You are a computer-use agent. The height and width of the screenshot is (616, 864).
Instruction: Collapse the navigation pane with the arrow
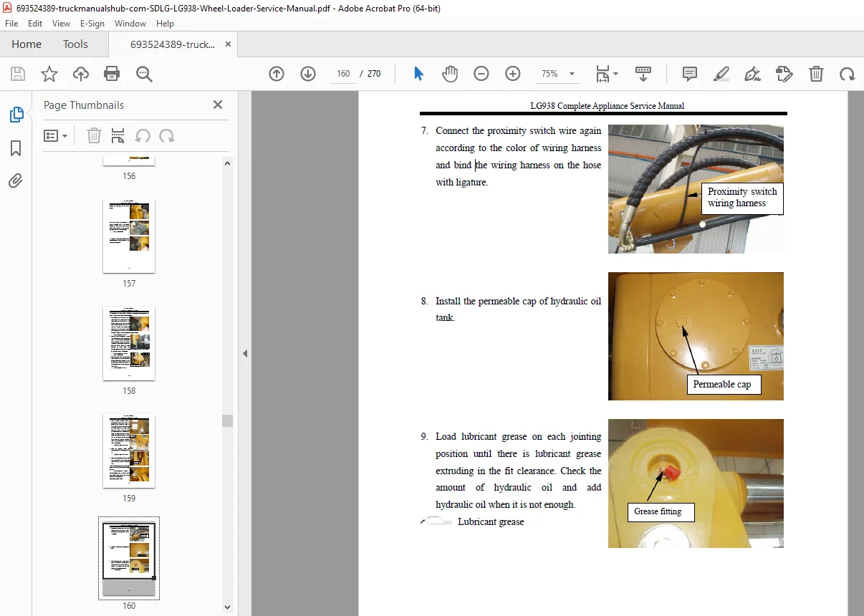coord(245,353)
